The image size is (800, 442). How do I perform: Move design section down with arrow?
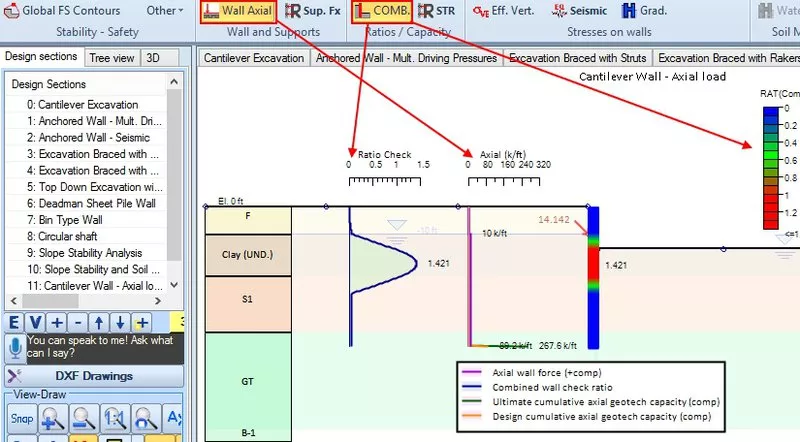click(120, 323)
